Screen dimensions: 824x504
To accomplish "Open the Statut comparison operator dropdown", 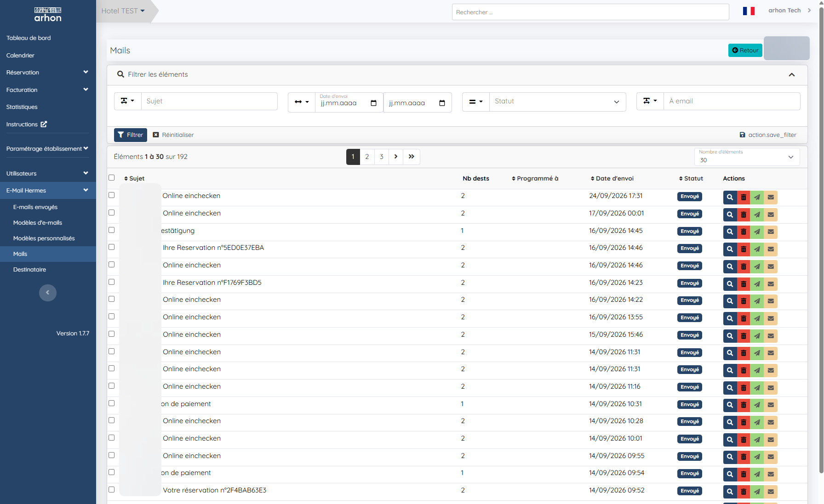I will [476, 102].
